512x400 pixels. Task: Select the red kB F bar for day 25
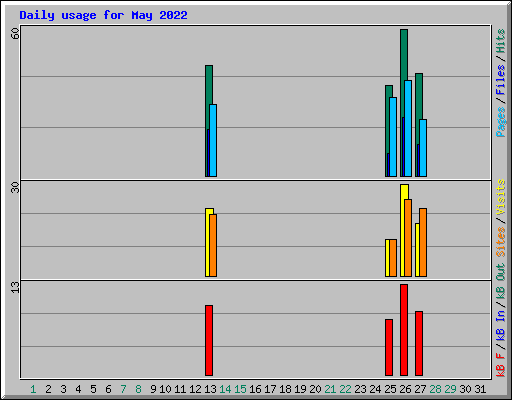[x=389, y=348]
